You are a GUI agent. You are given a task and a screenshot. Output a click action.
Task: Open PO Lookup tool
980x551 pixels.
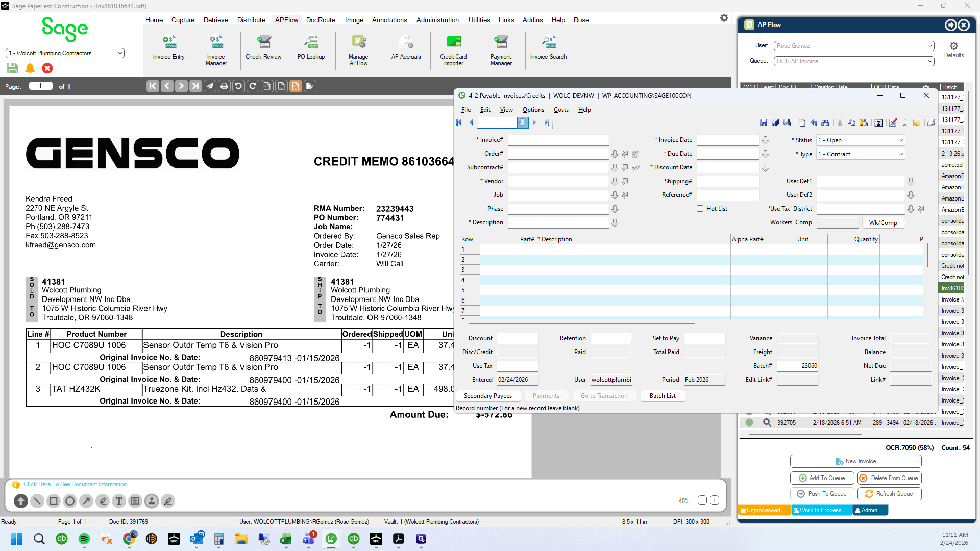point(311,48)
